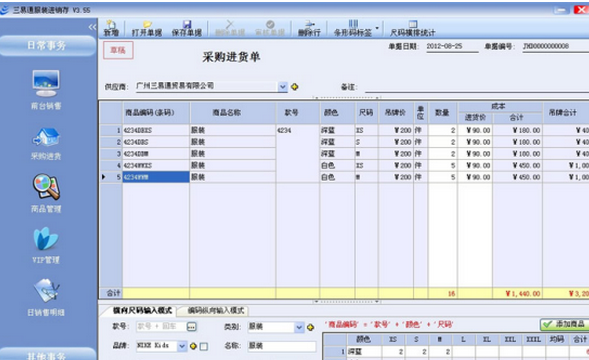Open 商品管理 product management

pos(46,193)
